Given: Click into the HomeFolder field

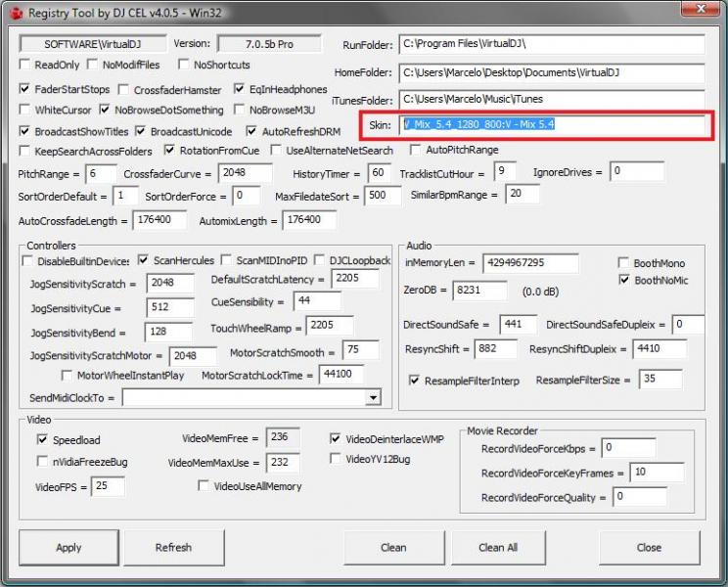Looking at the screenshot, I should pos(552,72).
